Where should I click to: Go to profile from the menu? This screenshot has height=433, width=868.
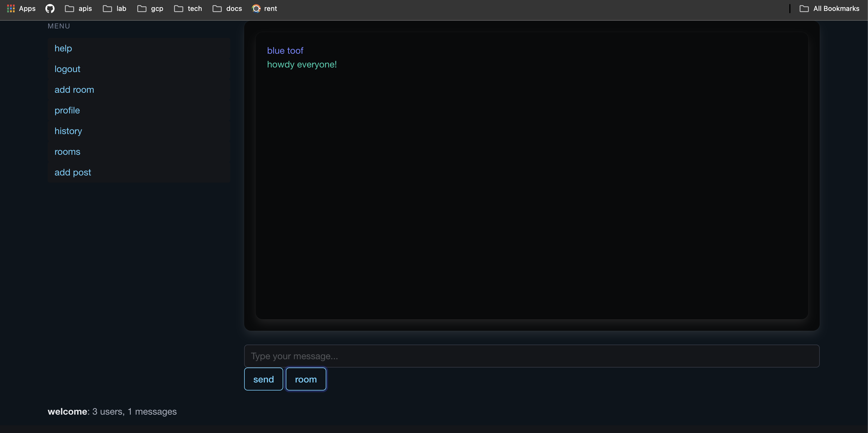(x=139, y=110)
